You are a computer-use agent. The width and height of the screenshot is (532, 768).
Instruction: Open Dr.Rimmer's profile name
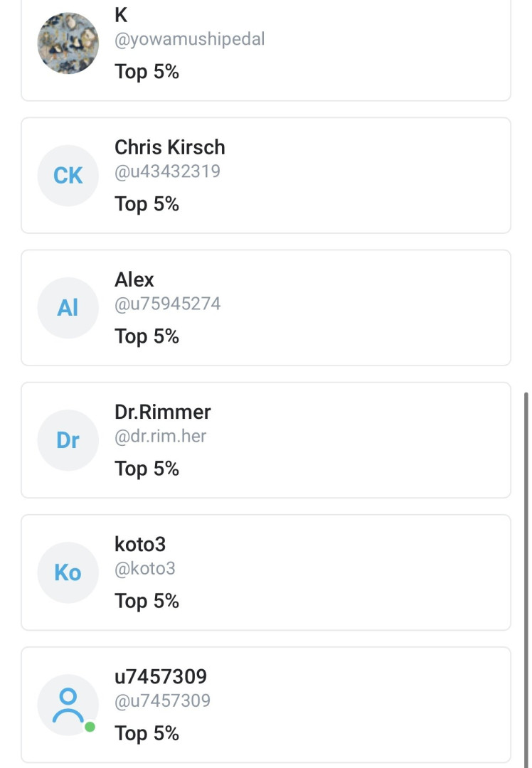click(163, 412)
